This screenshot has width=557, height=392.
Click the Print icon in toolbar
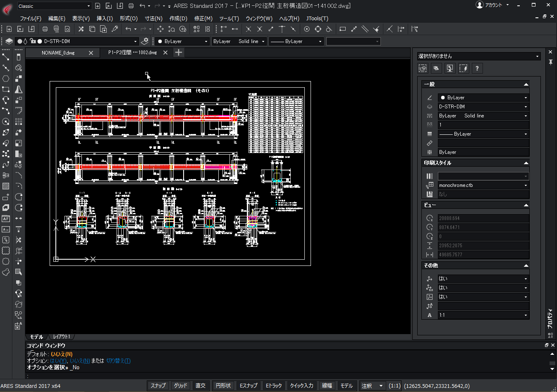45,29
